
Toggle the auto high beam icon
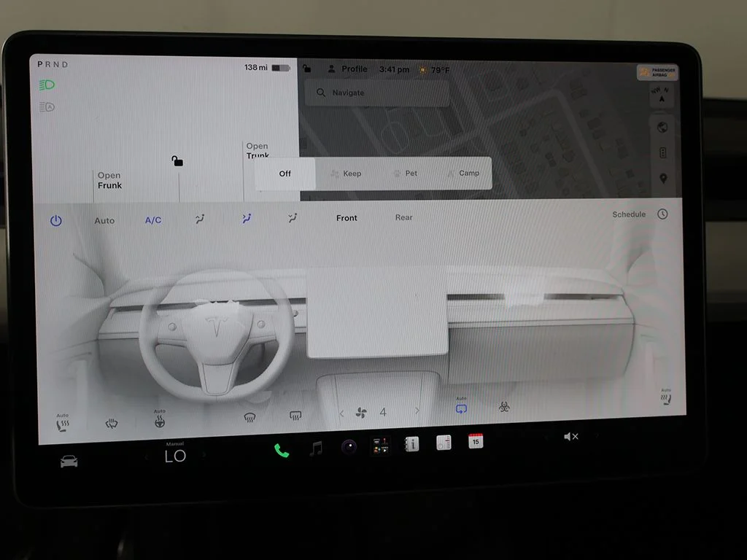point(47,106)
